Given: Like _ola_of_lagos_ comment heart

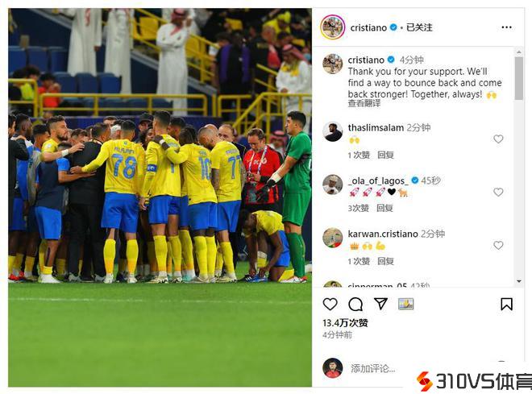Looking at the screenshot, I should [x=498, y=193].
